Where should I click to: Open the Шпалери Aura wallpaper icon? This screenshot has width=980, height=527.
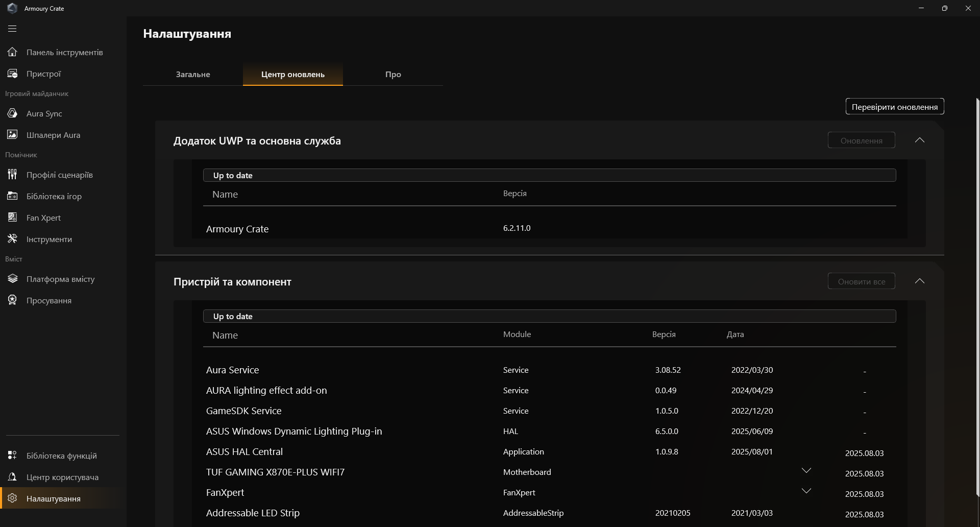point(12,135)
